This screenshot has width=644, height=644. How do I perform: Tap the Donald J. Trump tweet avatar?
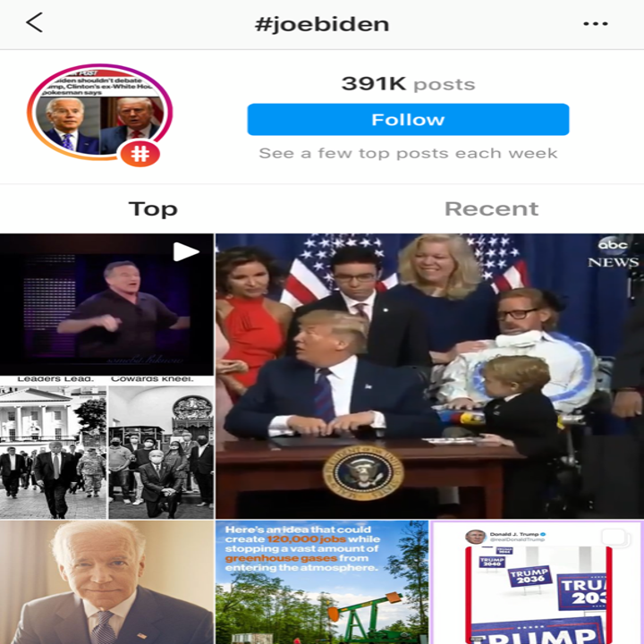(x=475, y=537)
